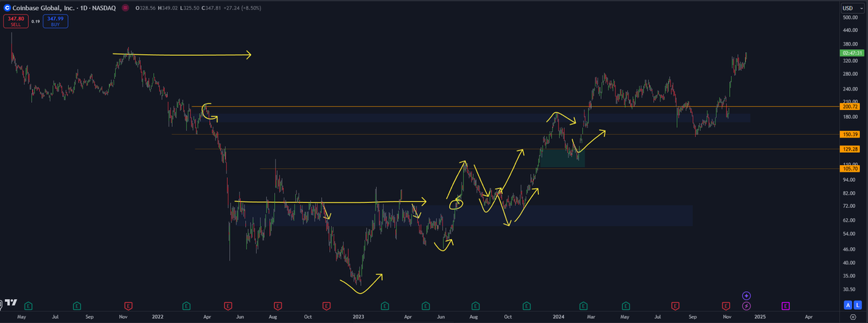Click the 54.00 price axis label
The height and width of the screenshot is (323, 868).
tap(850, 235)
